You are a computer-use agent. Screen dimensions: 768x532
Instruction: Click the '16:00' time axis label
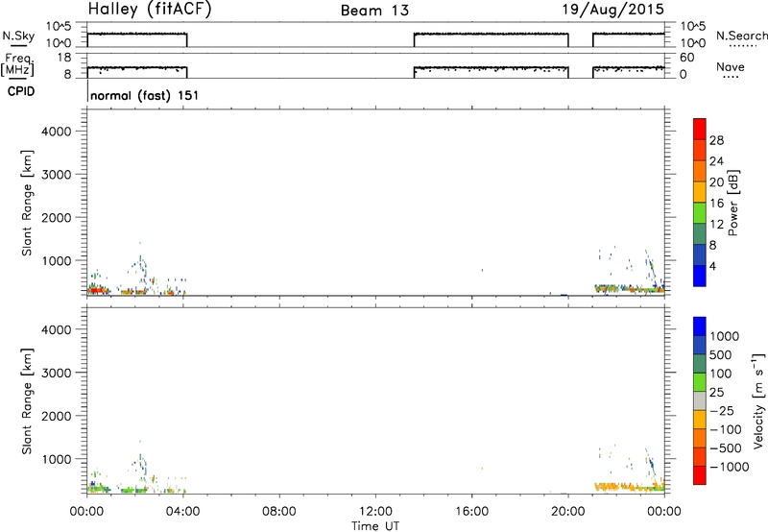(x=471, y=512)
